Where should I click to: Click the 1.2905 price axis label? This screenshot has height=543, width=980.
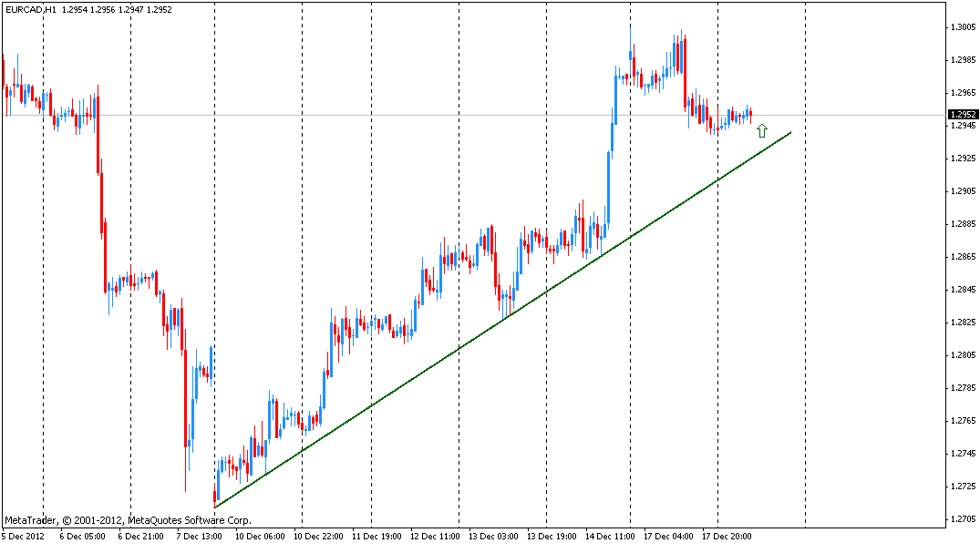(x=963, y=191)
